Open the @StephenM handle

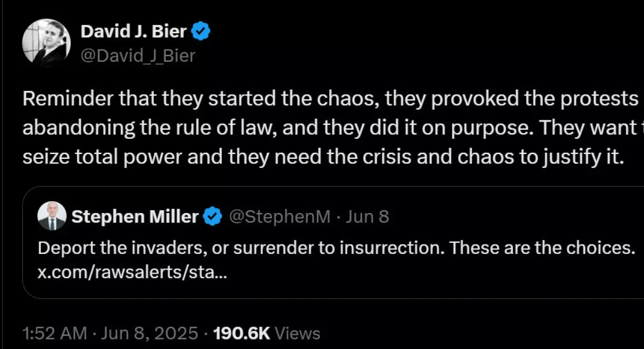[280, 217]
